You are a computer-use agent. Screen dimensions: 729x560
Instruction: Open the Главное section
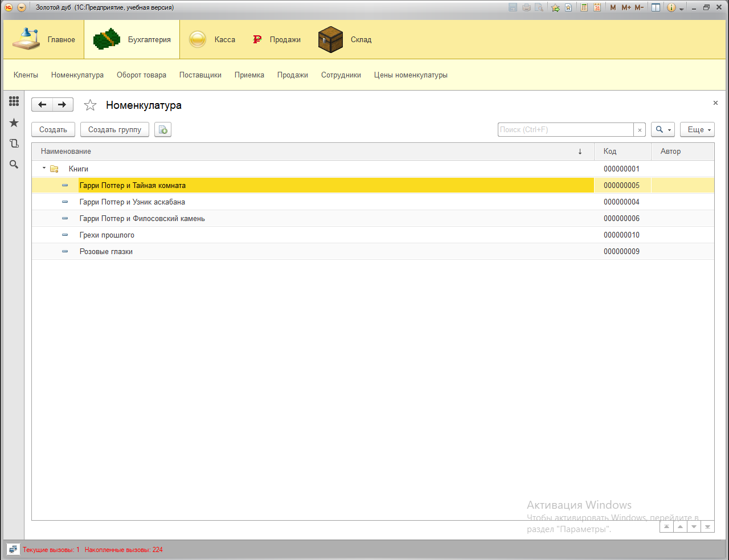[44, 39]
